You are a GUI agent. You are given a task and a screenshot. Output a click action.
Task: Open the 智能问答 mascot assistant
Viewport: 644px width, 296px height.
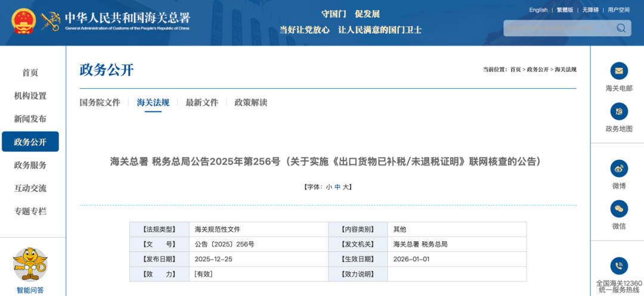click(x=30, y=265)
